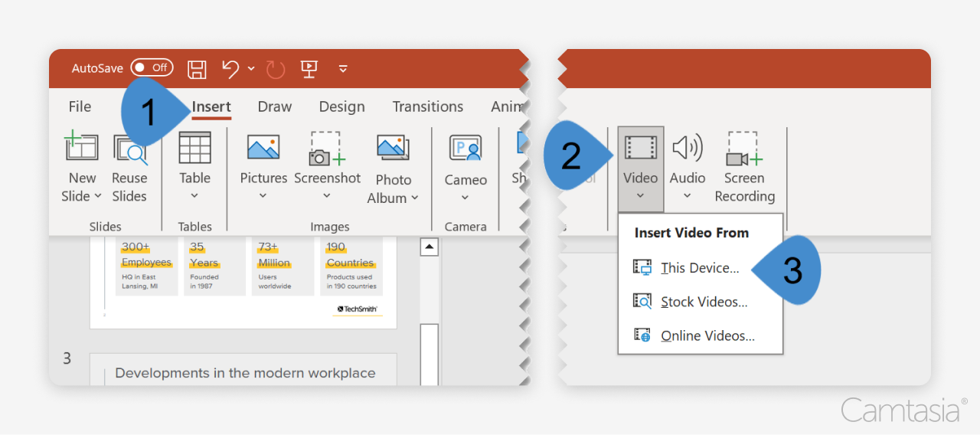Click the slide panel scrollbar thumb

[430, 354]
